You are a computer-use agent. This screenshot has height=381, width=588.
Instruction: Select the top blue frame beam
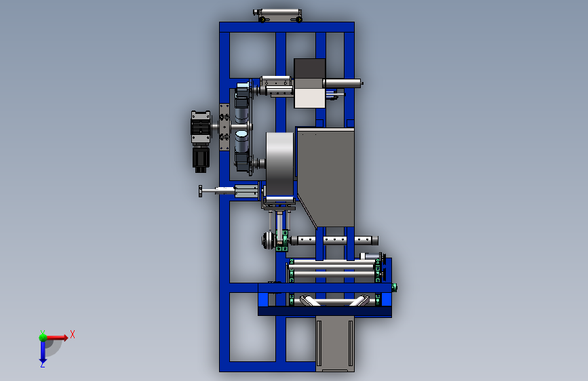[x=287, y=27]
